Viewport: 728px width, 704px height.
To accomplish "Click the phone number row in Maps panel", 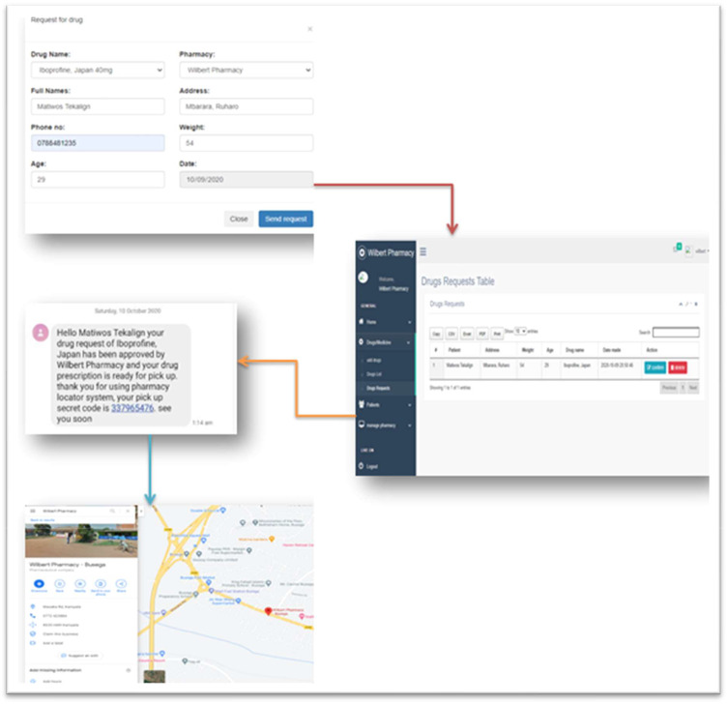I will (x=81, y=616).
